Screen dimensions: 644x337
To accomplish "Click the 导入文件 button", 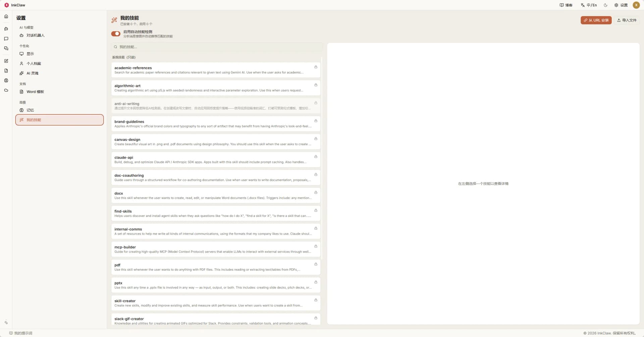I will tap(627, 20).
